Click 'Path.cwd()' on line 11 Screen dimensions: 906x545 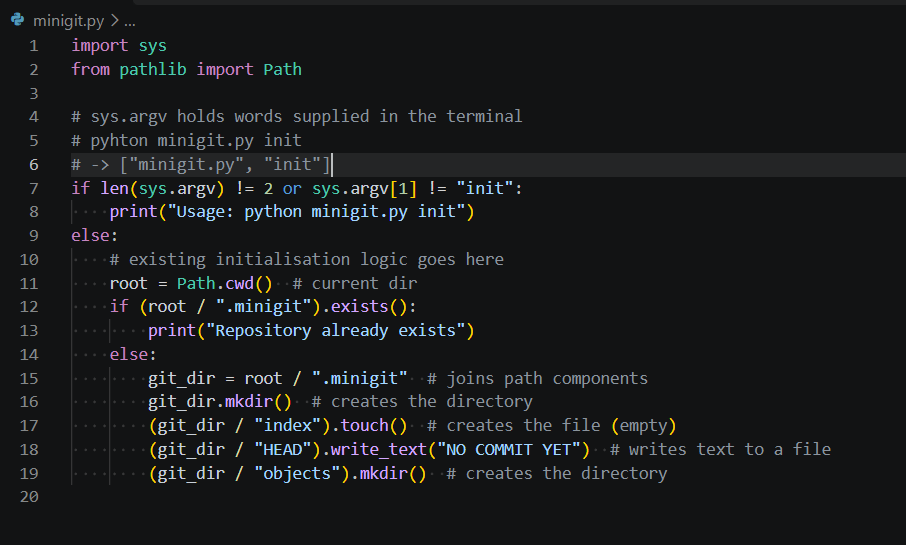224,283
